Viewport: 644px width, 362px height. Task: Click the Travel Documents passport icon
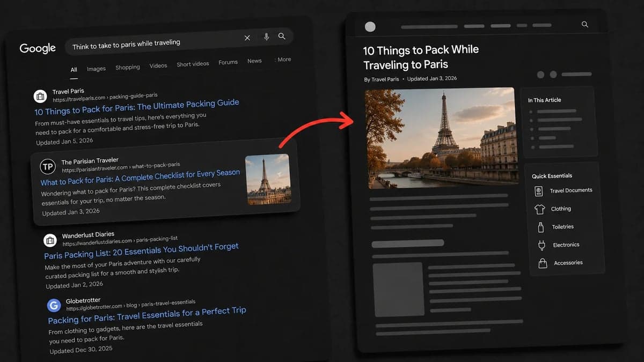pyautogui.click(x=539, y=191)
